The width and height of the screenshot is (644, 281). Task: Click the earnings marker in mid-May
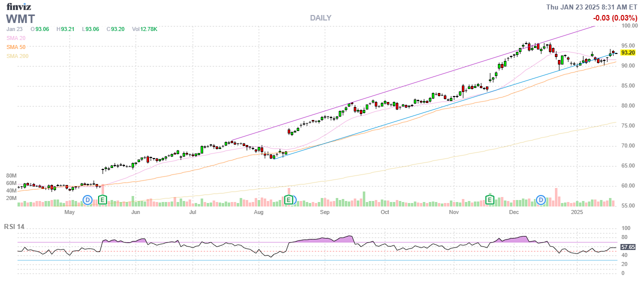tap(102, 200)
